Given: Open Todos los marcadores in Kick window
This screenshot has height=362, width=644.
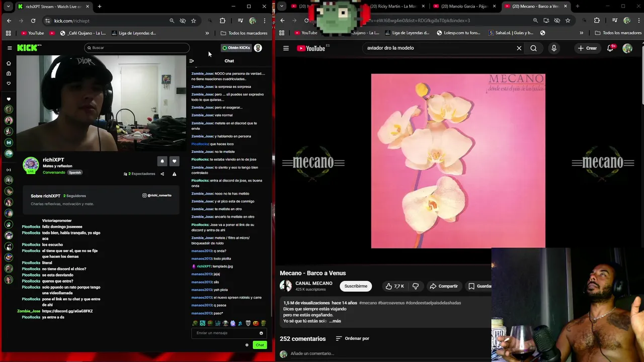Looking at the screenshot, I should 245,33.
